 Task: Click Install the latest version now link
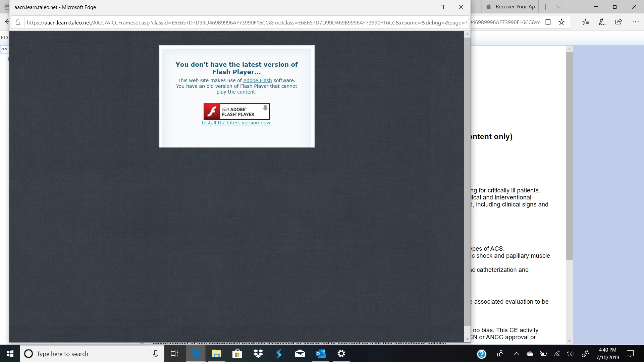(x=236, y=123)
